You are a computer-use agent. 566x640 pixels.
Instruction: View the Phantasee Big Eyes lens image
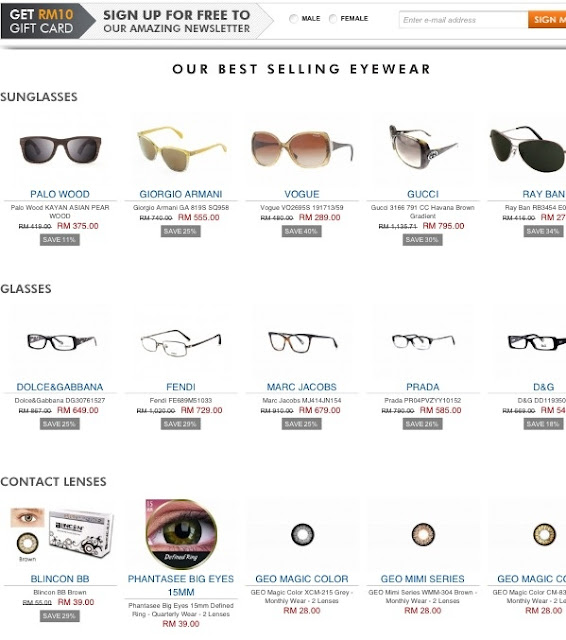181,534
